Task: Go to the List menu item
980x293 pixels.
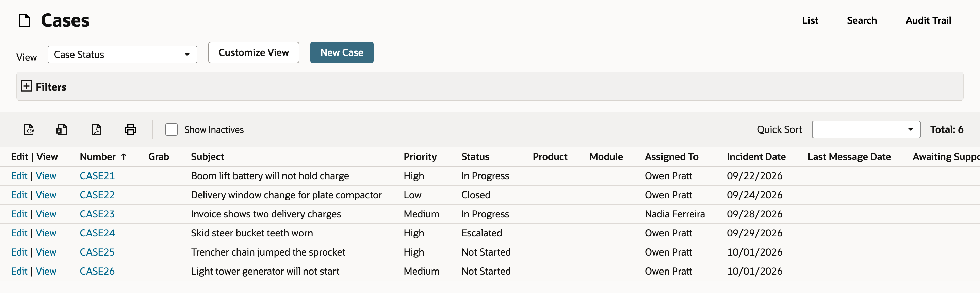Action: 810,20
